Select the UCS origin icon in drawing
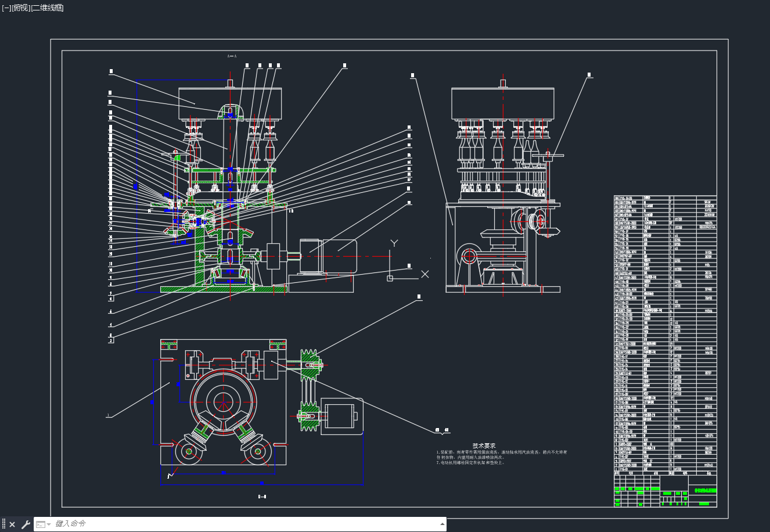 (390, 278)
